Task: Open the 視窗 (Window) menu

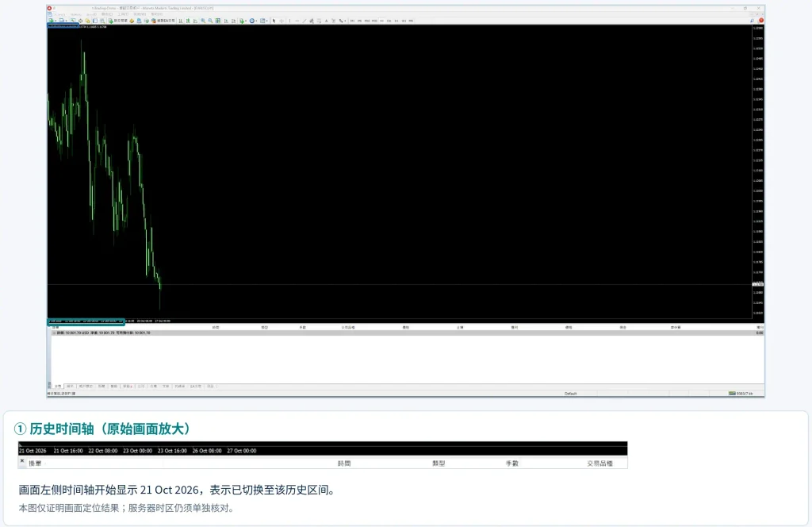Action: tap(140, 14)
